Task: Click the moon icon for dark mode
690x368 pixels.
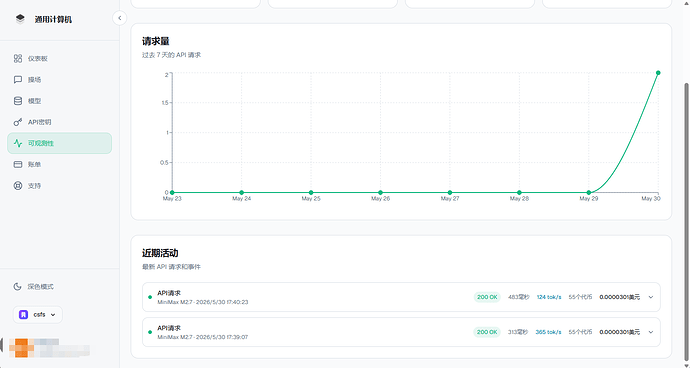Action: coord(17,287)
